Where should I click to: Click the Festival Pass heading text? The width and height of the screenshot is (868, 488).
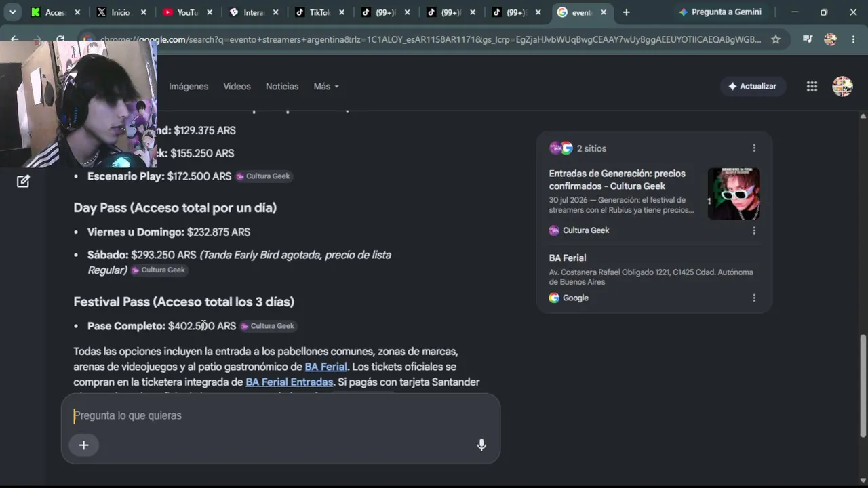(x=184, y=302)
